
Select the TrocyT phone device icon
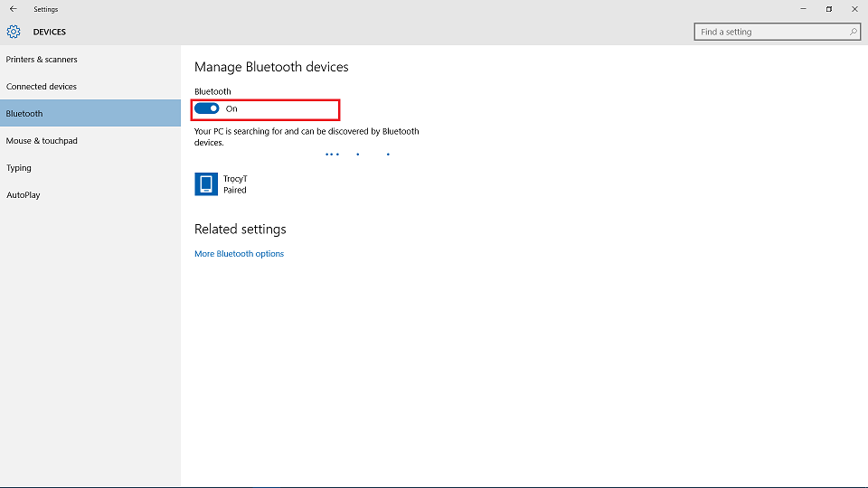pyautogui.click(x=206, y=183)
